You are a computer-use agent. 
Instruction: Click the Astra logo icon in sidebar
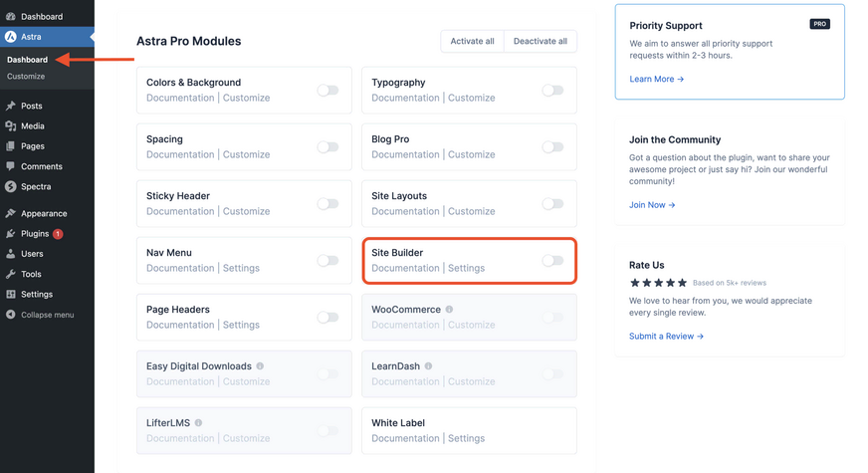click(11, 37)
